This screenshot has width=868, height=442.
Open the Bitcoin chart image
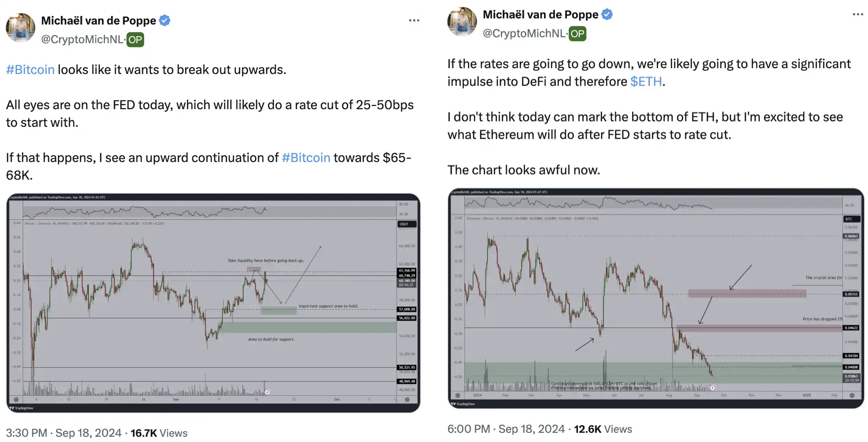(213, 302)
